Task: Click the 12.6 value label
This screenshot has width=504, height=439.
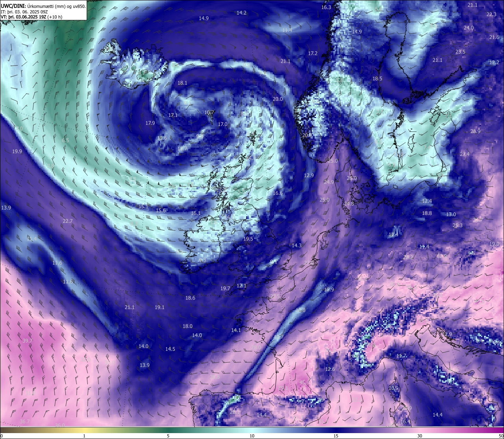Action: [x=330, y=369]
